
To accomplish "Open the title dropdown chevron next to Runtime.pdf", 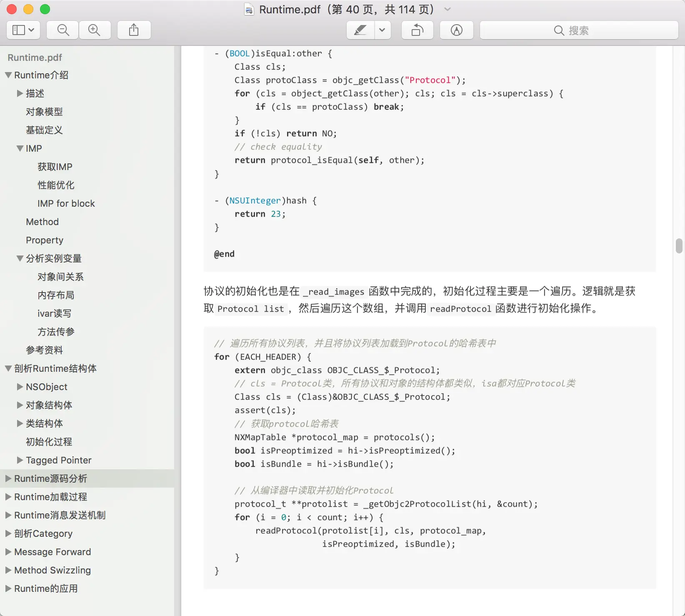I will (447, 9).
